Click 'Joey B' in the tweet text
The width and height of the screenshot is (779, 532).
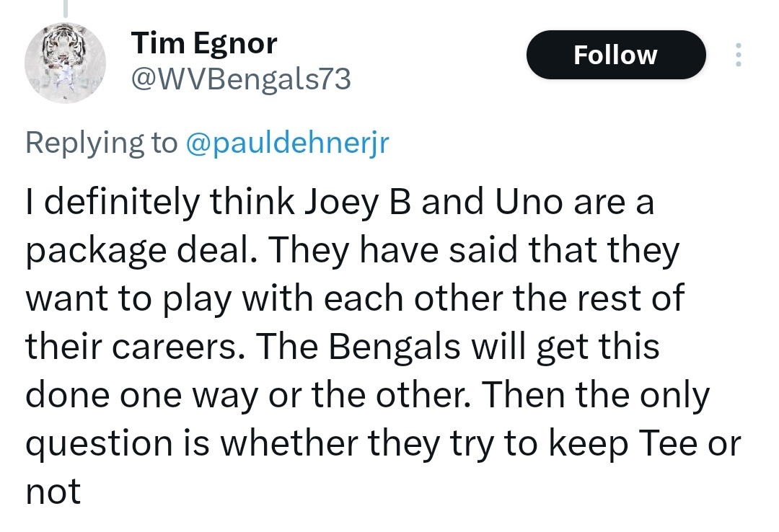point(357,203)
